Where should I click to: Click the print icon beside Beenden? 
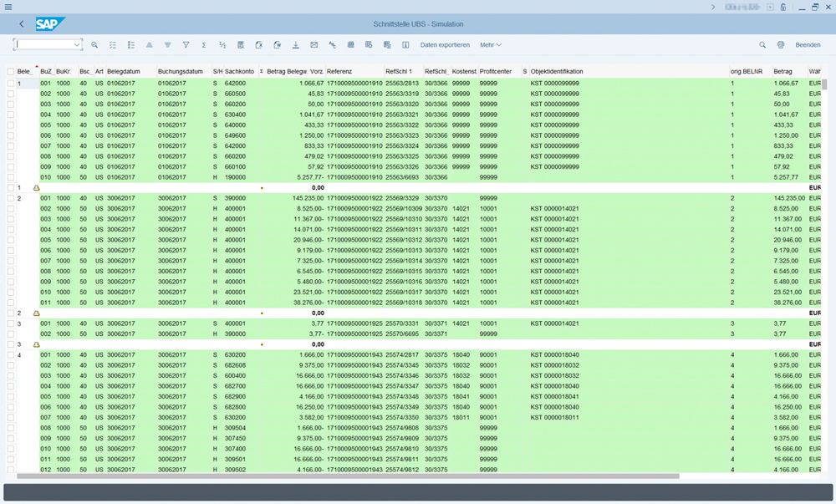click(781, 44)
